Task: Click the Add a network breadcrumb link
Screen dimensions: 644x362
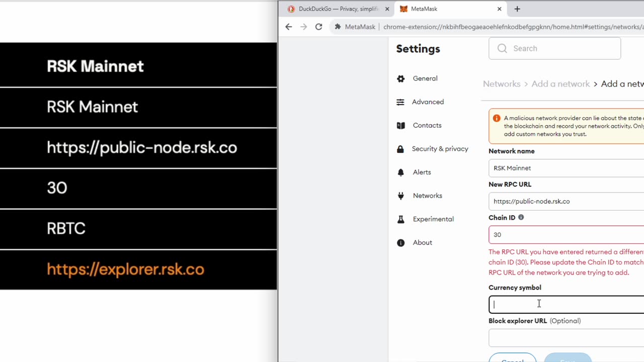Action: pyautogui.click(x=560, y=84)
